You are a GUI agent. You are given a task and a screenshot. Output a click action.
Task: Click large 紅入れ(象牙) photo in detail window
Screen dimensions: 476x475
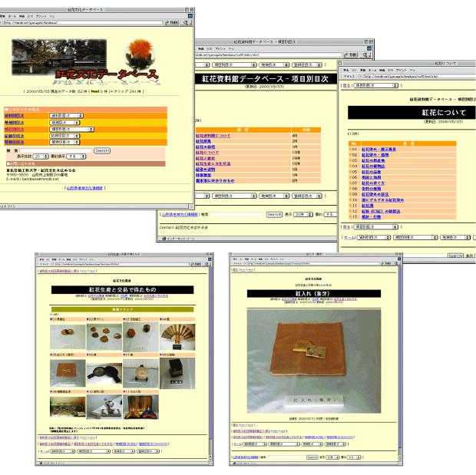click(x=313, y=361)
